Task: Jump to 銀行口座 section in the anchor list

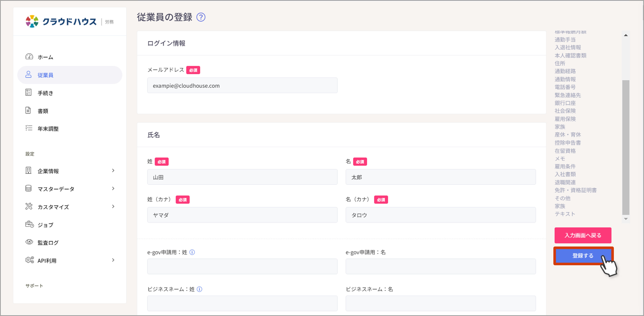Action: (565, 103)
